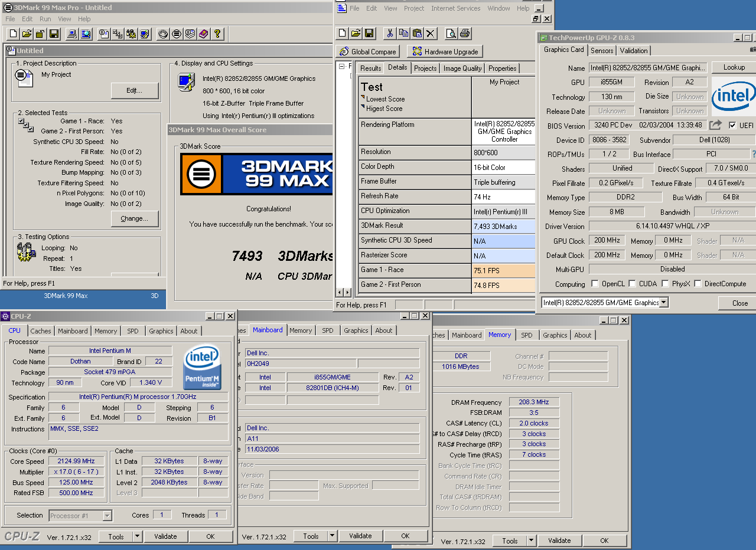Click the Save icon in results browser toolbar

click(369, 33)
